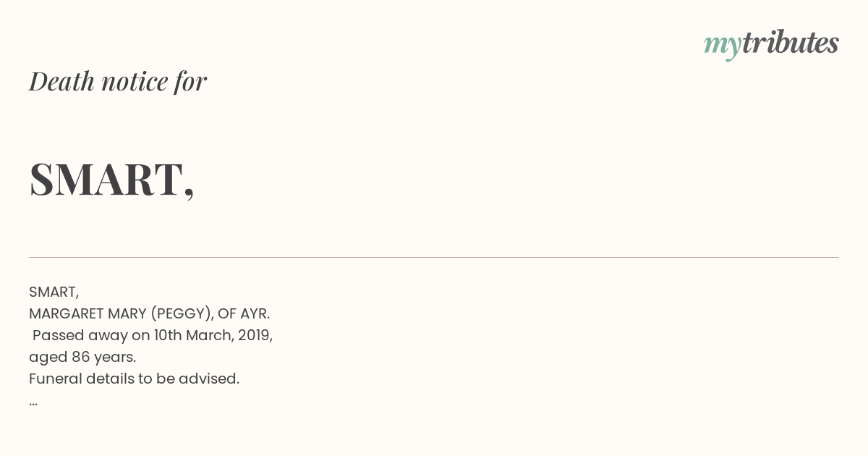The image size is (868, 456).
Task: Click the green "my" part of logo
Action: [x=723, y=46]
